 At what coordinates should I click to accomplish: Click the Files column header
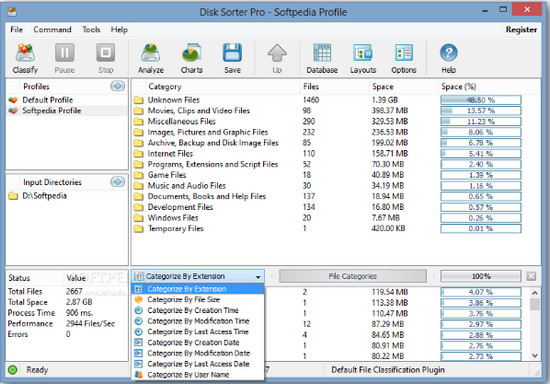tap(335, 86)
